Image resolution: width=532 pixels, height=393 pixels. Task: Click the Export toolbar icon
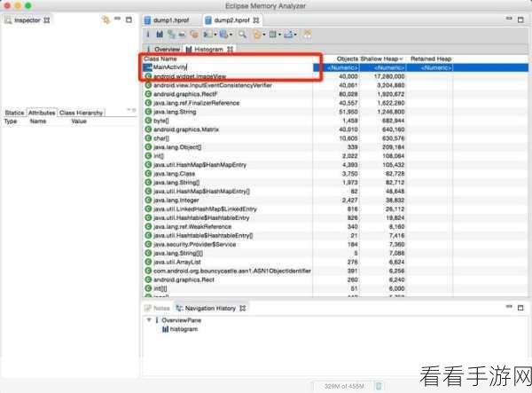tap(289, 35)
